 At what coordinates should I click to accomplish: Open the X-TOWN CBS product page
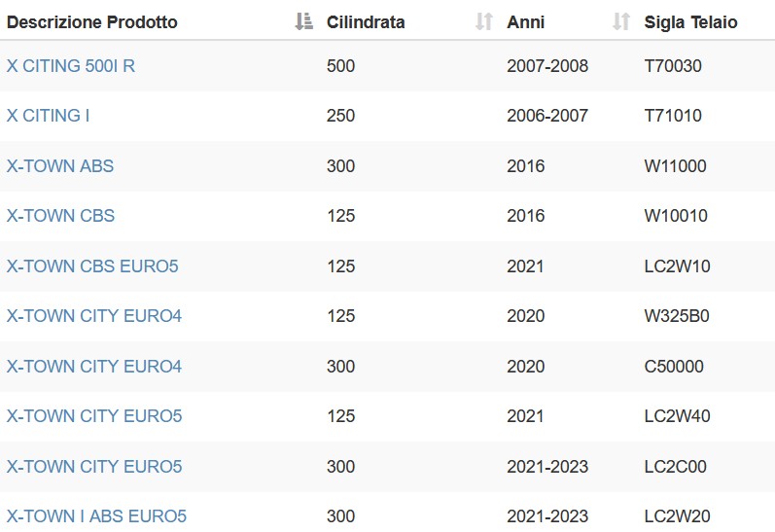point(60,216)
